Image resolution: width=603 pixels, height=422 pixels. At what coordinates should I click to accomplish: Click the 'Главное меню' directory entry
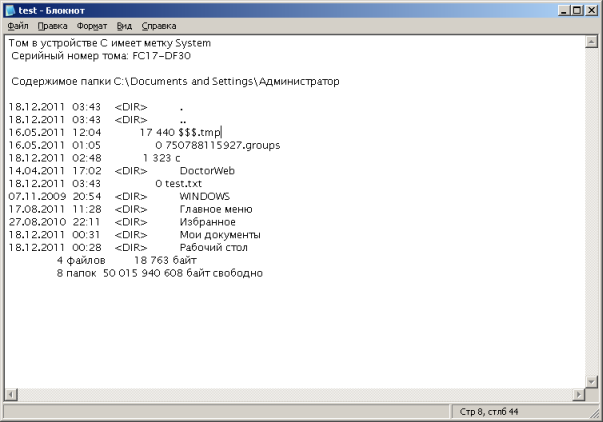216,209
